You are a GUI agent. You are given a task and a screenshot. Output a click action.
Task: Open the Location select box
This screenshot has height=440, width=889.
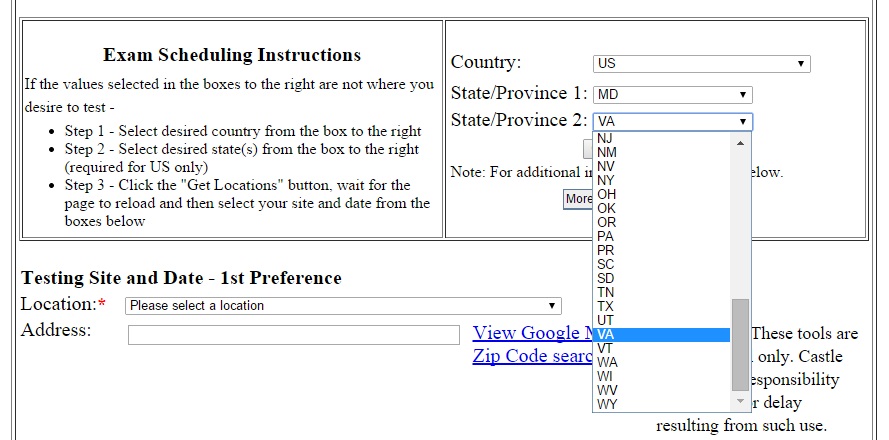342,306
